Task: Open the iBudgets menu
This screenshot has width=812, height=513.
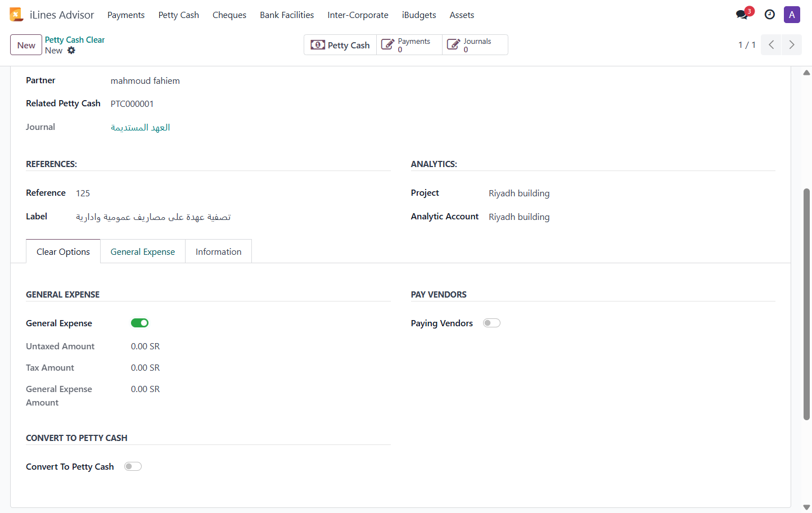Action: click(419, 15)
